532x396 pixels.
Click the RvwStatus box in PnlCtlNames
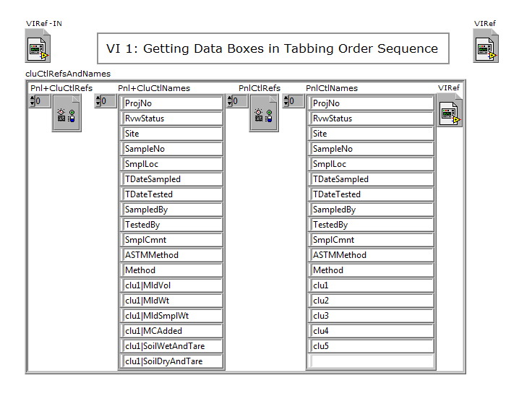[x=372, y=119]
